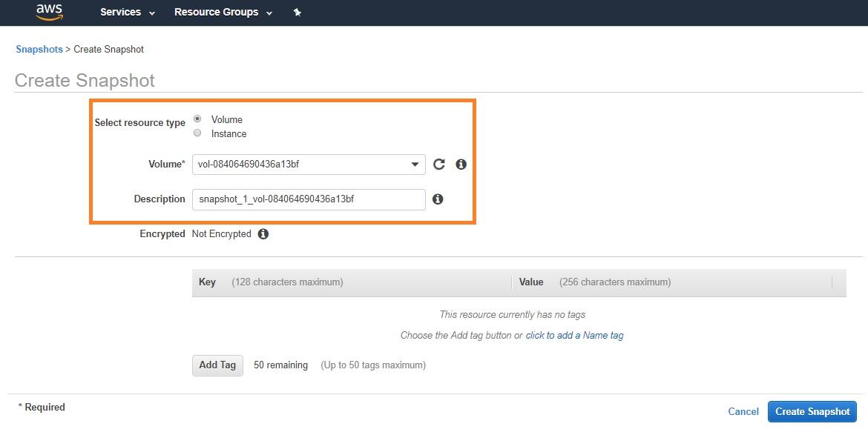The height and width of the screenshot is (435, 868).
Task: Click the Key column header
Action: coord(208,282)
